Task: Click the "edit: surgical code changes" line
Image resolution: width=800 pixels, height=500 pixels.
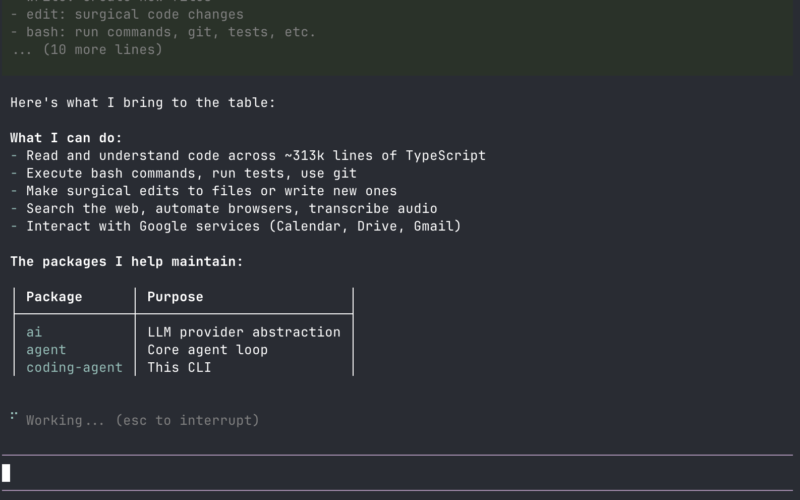Action: pos(127,15)
